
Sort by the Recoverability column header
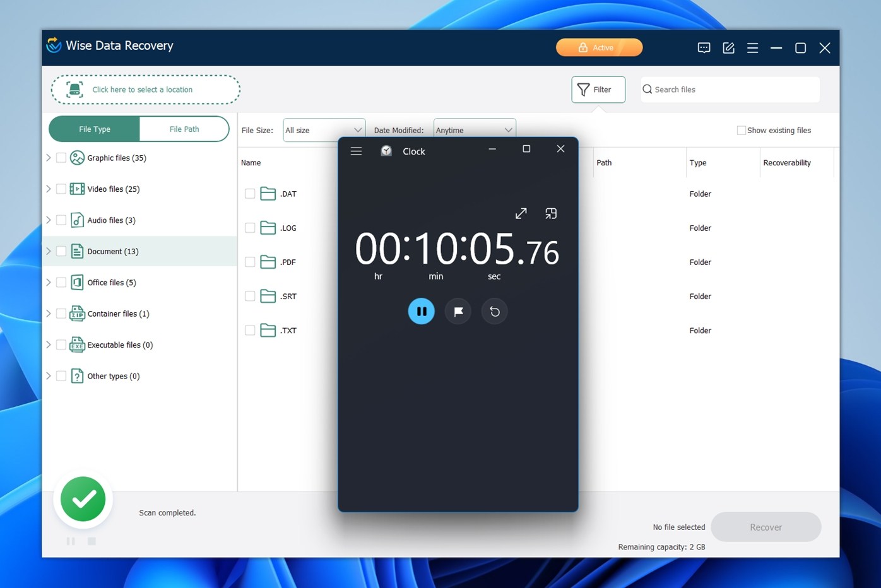pos(787,163)
